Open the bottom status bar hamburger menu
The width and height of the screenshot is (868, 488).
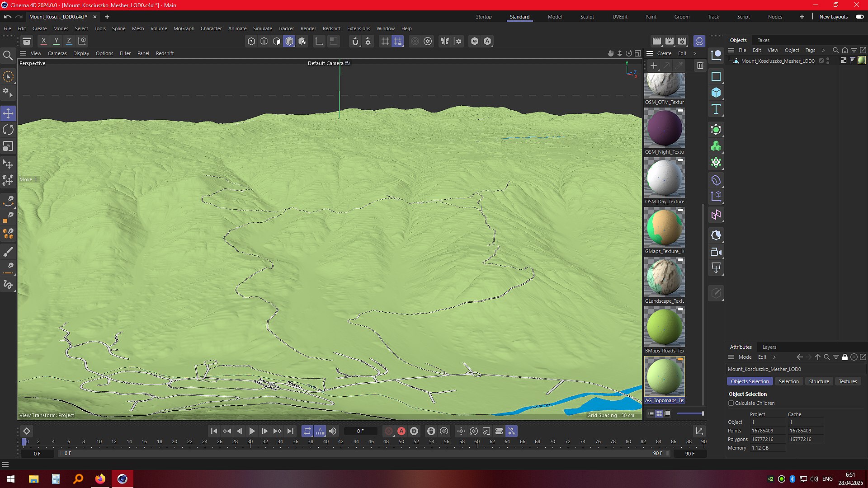coord(5,465)
